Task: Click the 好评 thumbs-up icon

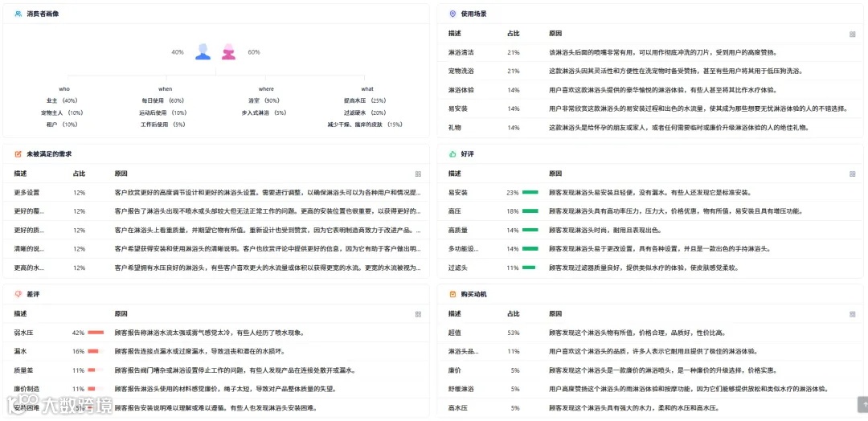Action: pos(452,153)
